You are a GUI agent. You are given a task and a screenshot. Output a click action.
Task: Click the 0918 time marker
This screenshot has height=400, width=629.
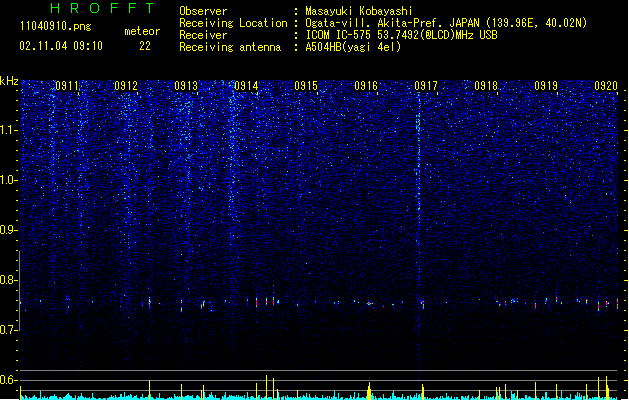click(x=486, y=86)
